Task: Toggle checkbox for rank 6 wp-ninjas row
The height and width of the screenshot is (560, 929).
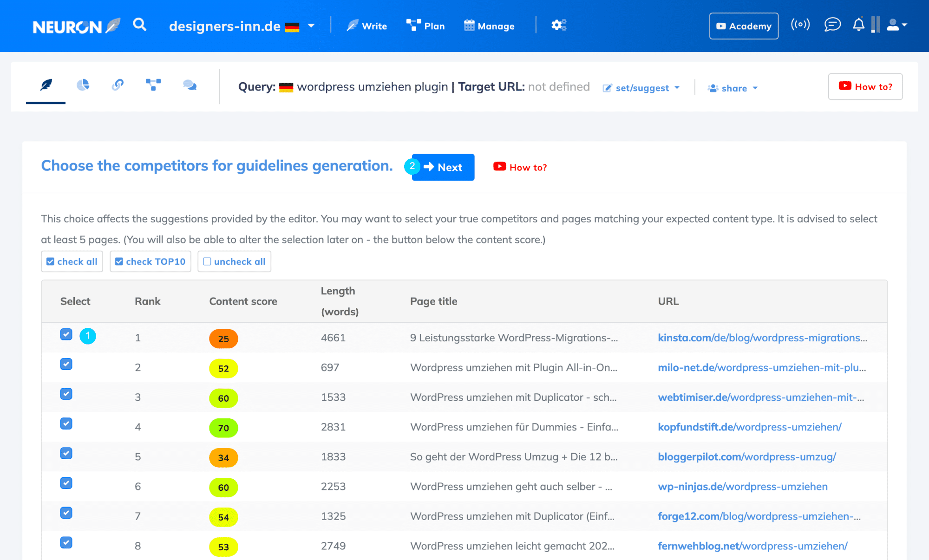Action: (x=66, y=483)
